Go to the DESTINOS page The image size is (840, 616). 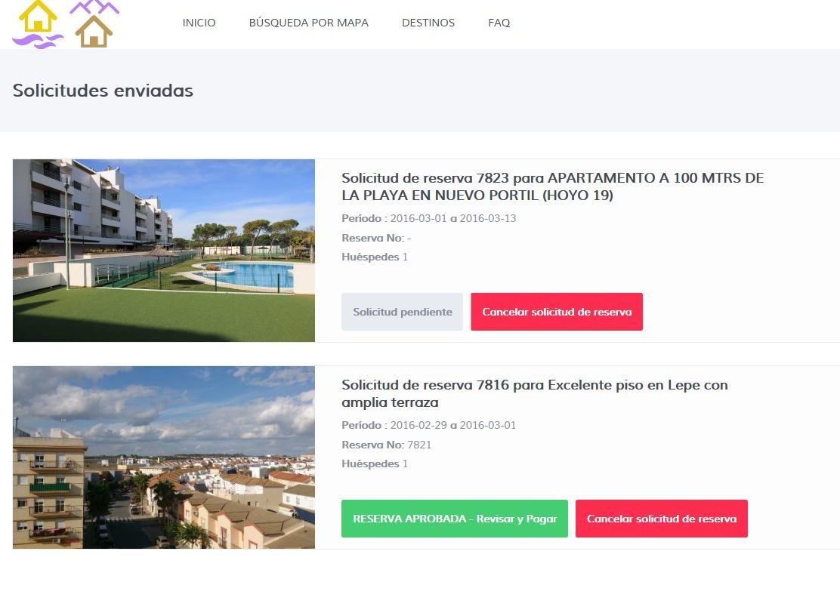pos(428,23)
